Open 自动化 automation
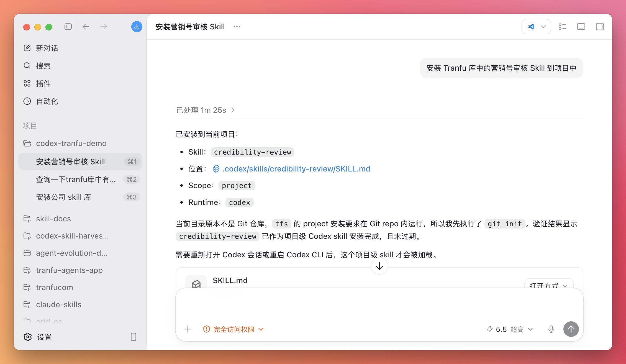 [x=80, y=101]
